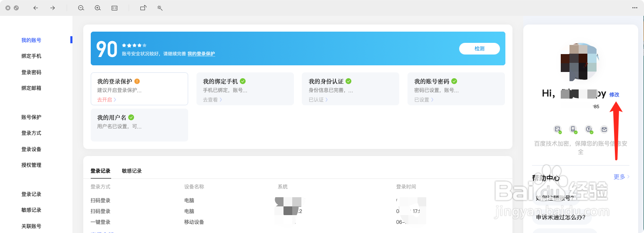Click the magic wand enhance icon

(160, 8)
